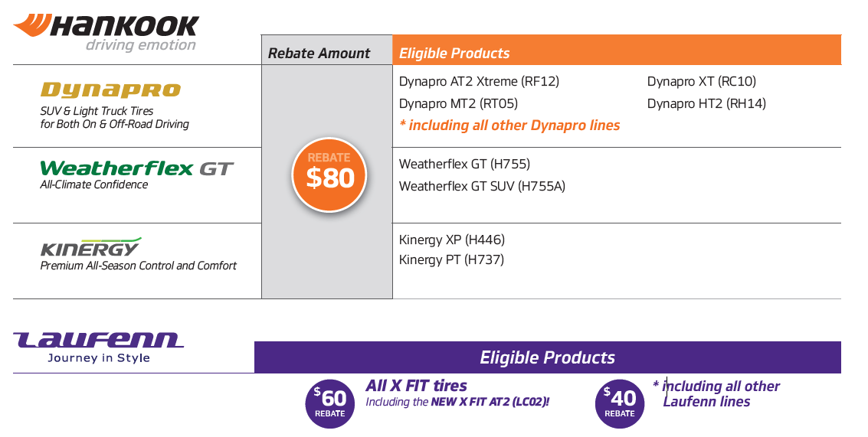Click Dynapro HT2 (RH14) product name
Screen dimensions: 868x437
706,103
